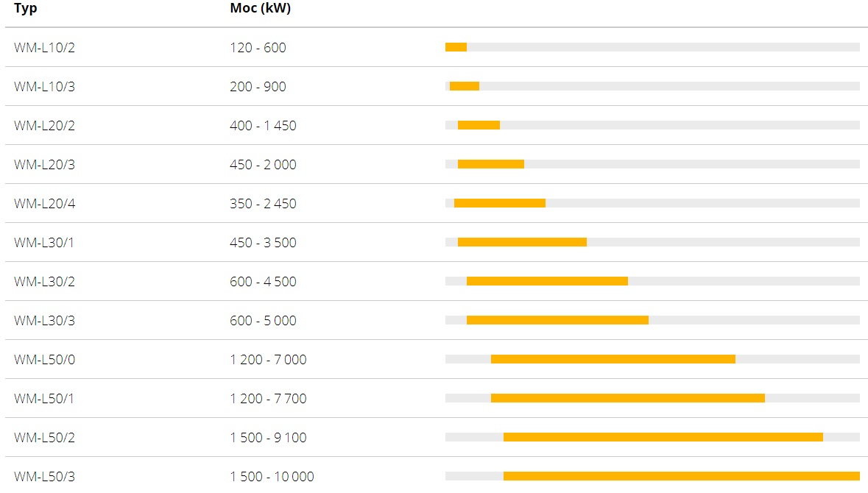Viewport: 868px width, 493px height.
Task: Click the WM-L50/0 type label
Action: click(x=44, y=360)
